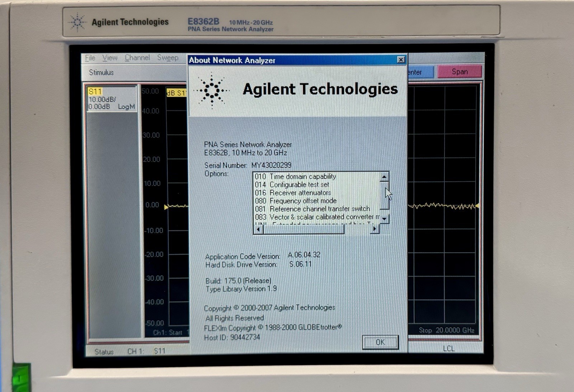Click the pink Span button

460,72
